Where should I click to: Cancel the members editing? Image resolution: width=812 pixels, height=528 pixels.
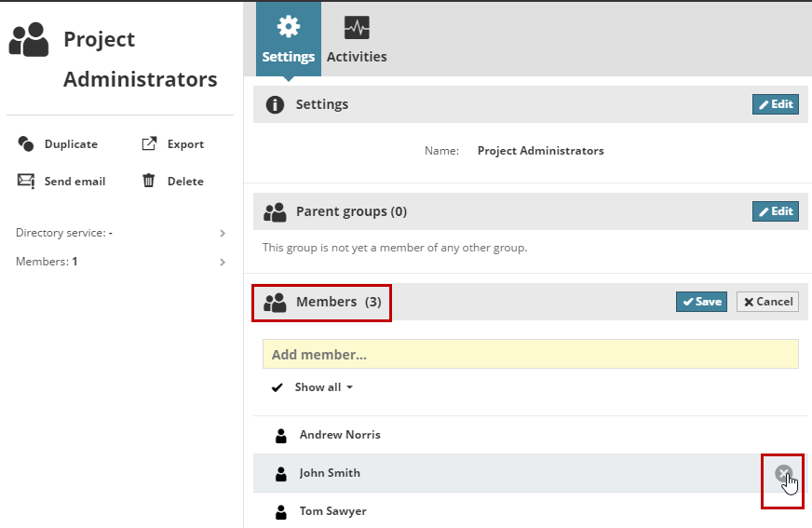point(767,302)
